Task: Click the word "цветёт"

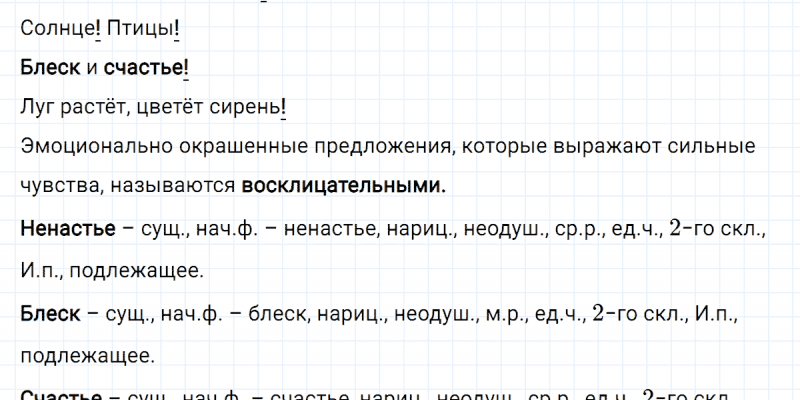Action: coord(170,106)
